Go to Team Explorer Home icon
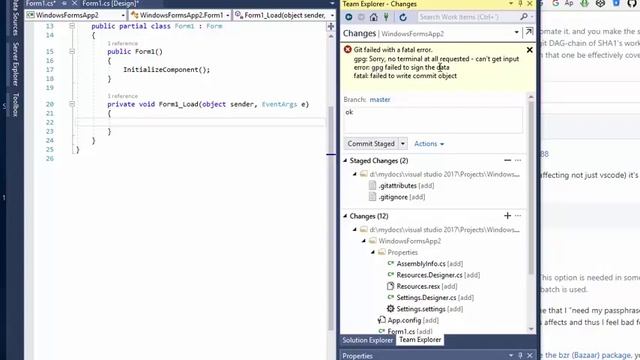 (x=373, y=17)
